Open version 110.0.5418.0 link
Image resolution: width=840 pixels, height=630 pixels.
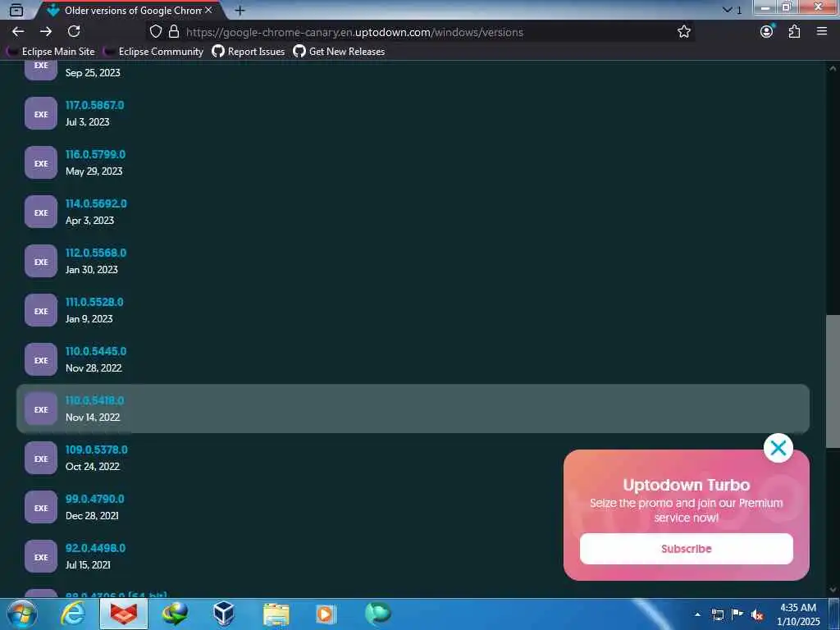point(95,400)
